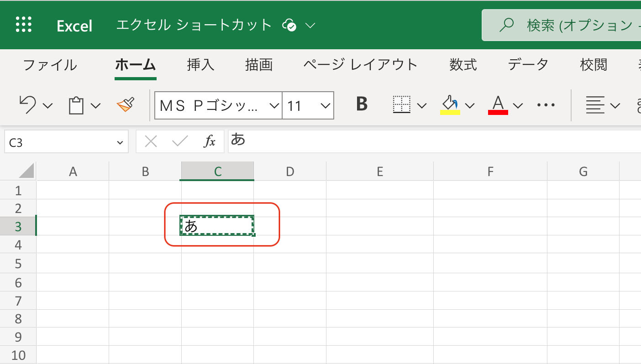This screenshot has height=364, width=641.
Task: Expand the Undo dropdown arrow
Action: (47, 106)
